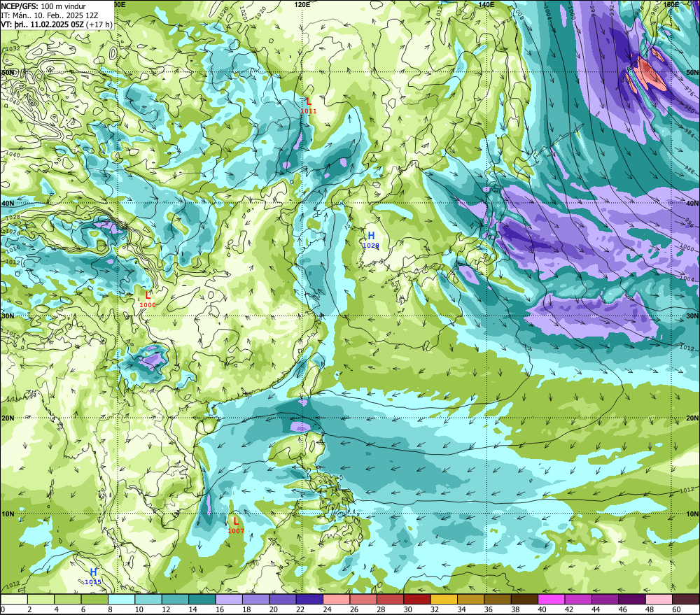
Task: Click the cream legend swatch for 0–2
Action: pyautogui.click(x=14, y=600)
